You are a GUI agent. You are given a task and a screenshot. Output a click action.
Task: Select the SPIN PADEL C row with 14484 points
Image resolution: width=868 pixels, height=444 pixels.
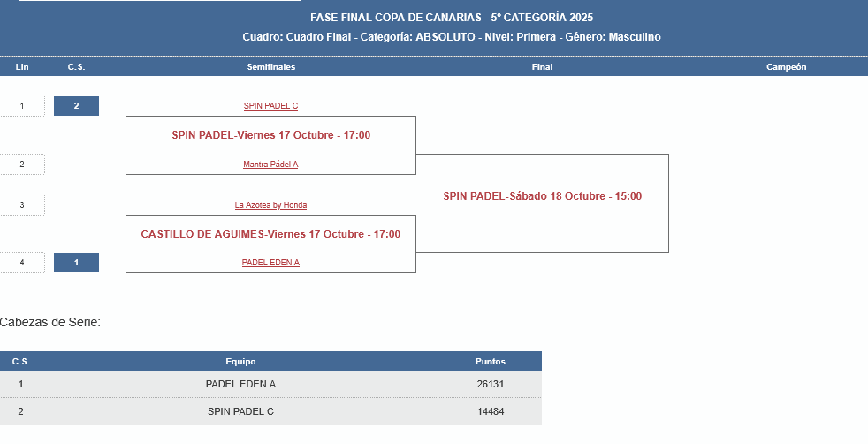coord(240,411)
